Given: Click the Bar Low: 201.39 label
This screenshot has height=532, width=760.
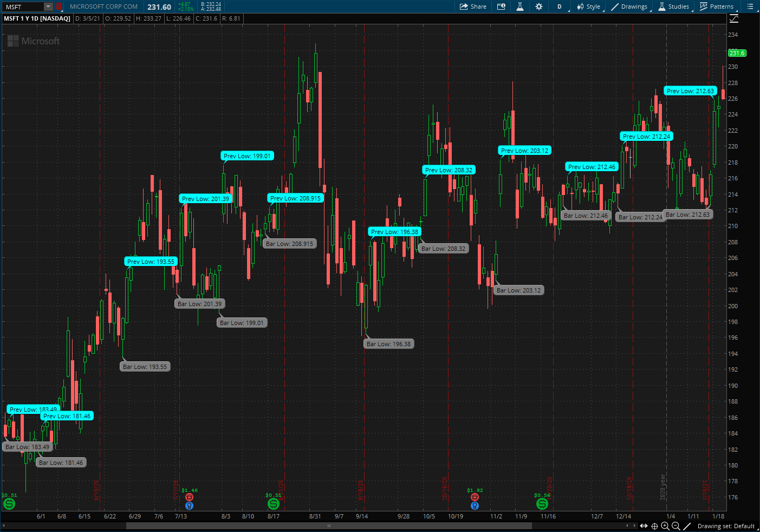Looking at the screenshot, I should point(199,304).
